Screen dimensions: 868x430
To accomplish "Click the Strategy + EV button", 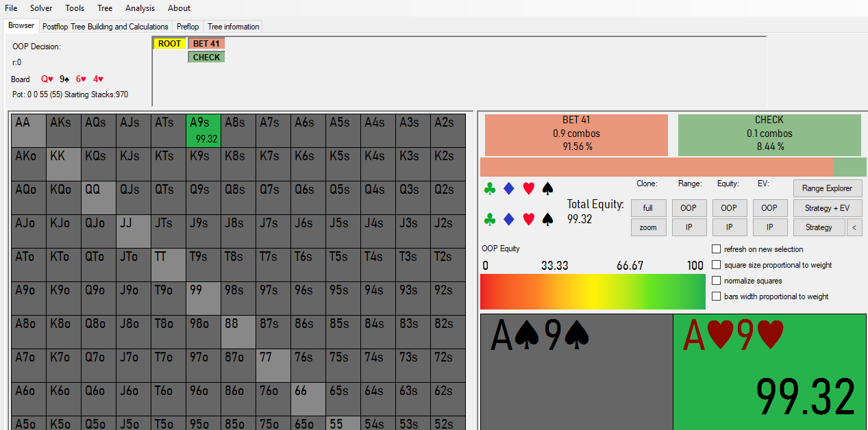I will [819, 207].
